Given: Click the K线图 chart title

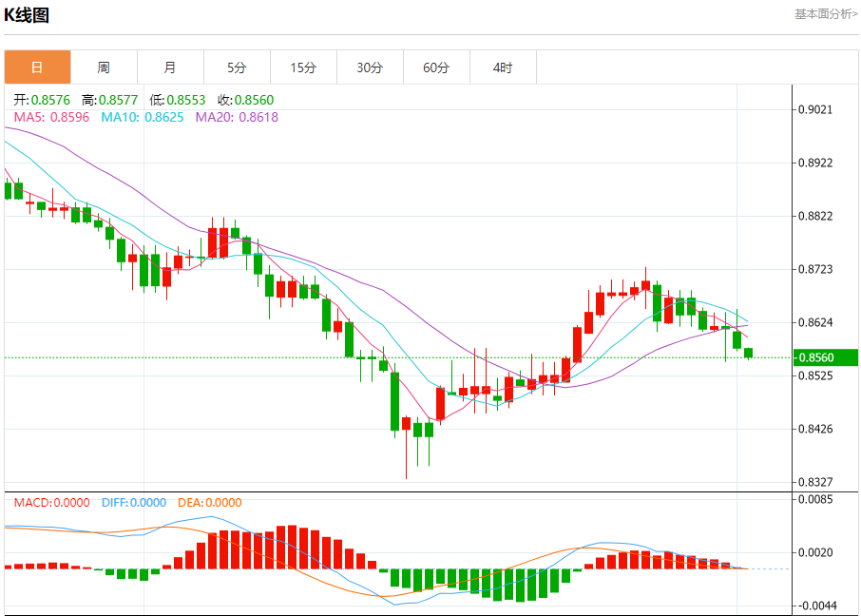Looking at the screenshot, I should point(27,15).
